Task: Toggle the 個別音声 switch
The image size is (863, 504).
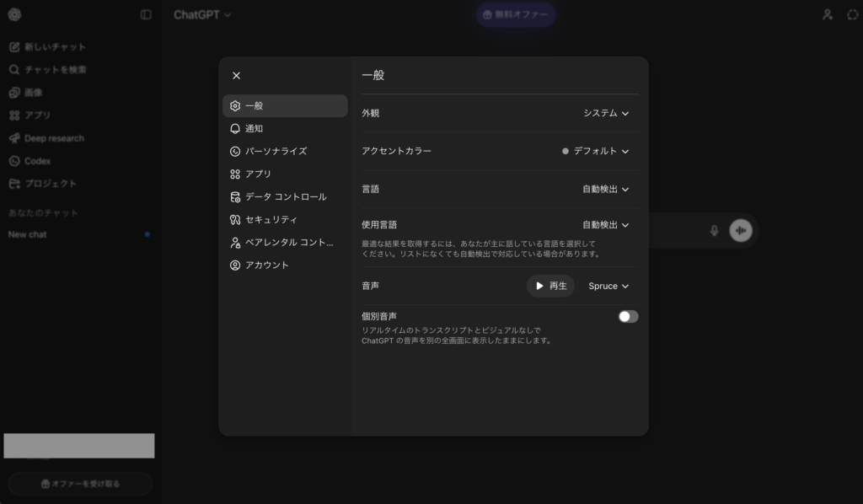Action: 628,317
